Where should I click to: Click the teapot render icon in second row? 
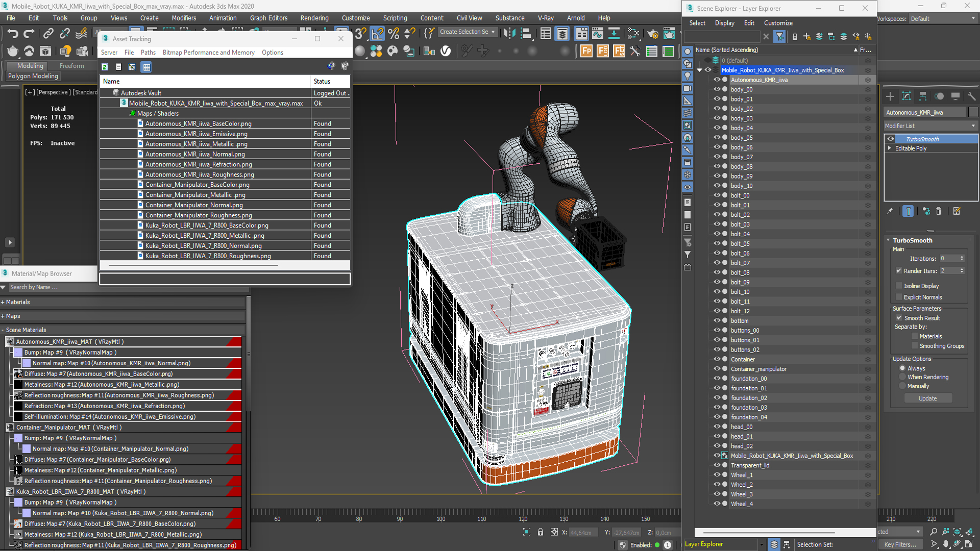(13, 51)
